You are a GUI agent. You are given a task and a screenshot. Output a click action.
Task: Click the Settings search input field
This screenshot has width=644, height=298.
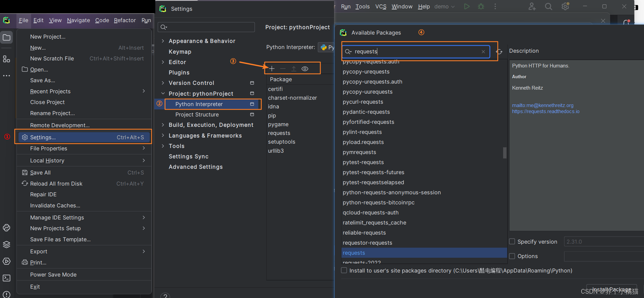click(x=206, y=27)
